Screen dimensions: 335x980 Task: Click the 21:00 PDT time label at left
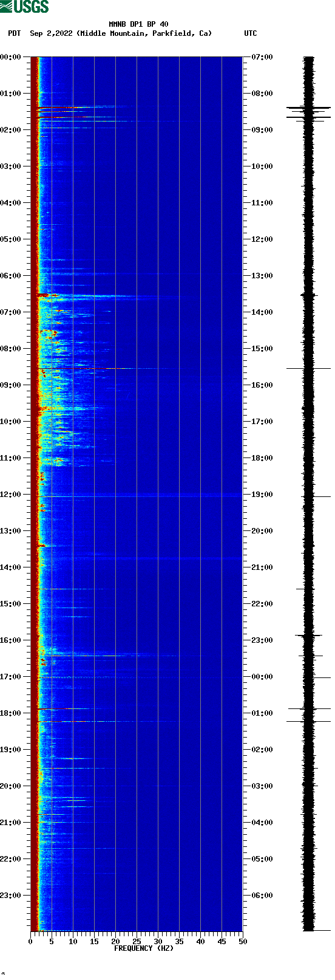point(10,823)
